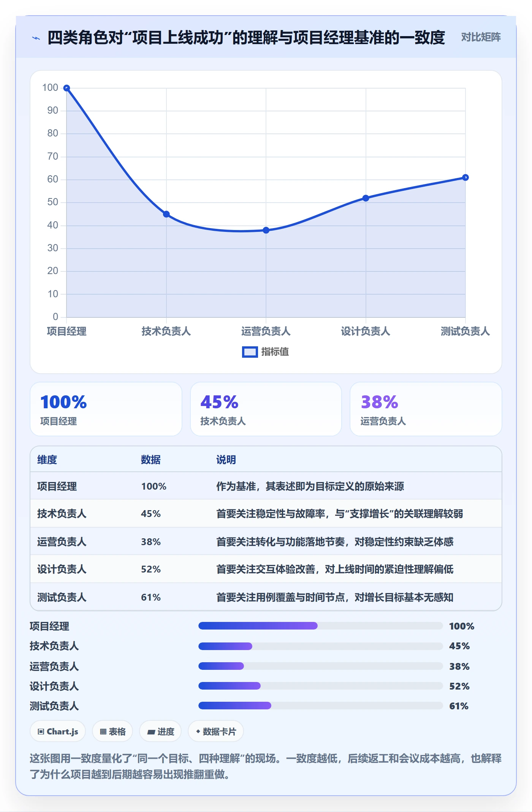
Task: Click the summary paragraph beginning 这张图用一致度
Action: [266, 766]
